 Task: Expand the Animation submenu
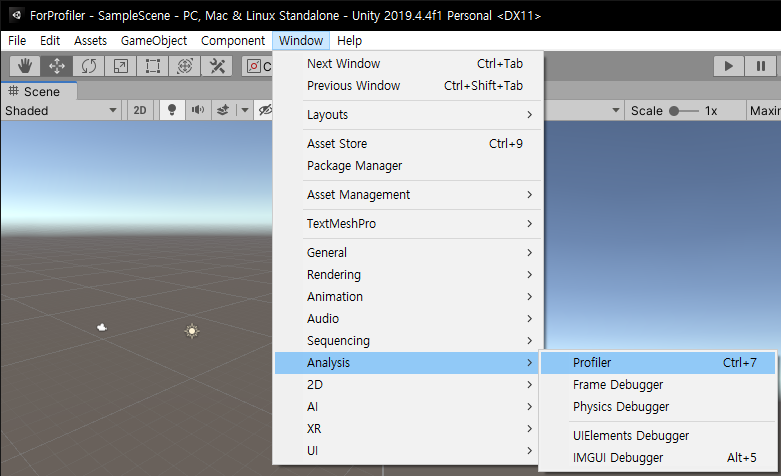pyautogui.click(x=408, y=296)
